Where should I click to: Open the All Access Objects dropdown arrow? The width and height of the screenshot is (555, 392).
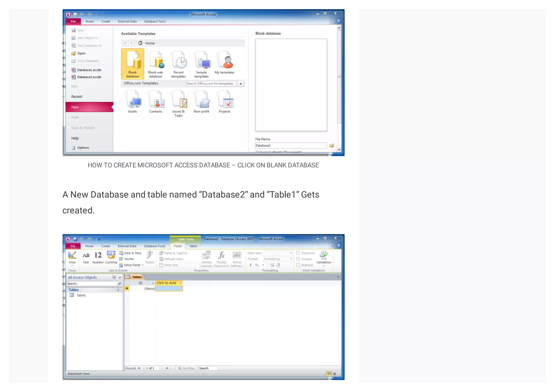(114, 277)
